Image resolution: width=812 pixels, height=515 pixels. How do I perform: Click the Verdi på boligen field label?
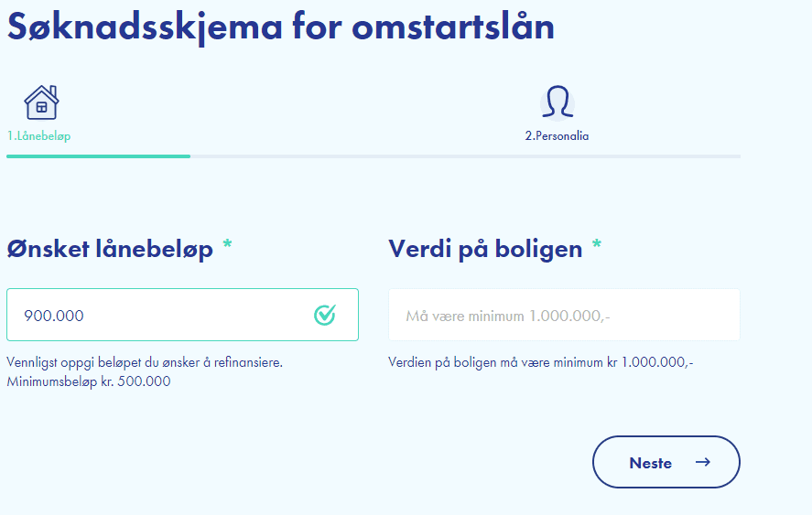[x=485, y=248]
